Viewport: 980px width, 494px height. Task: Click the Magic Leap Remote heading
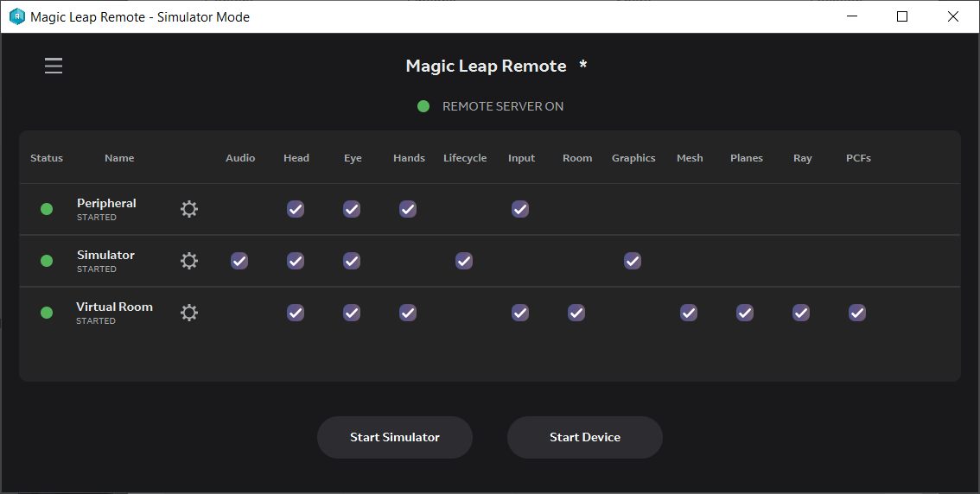[487, 66]
